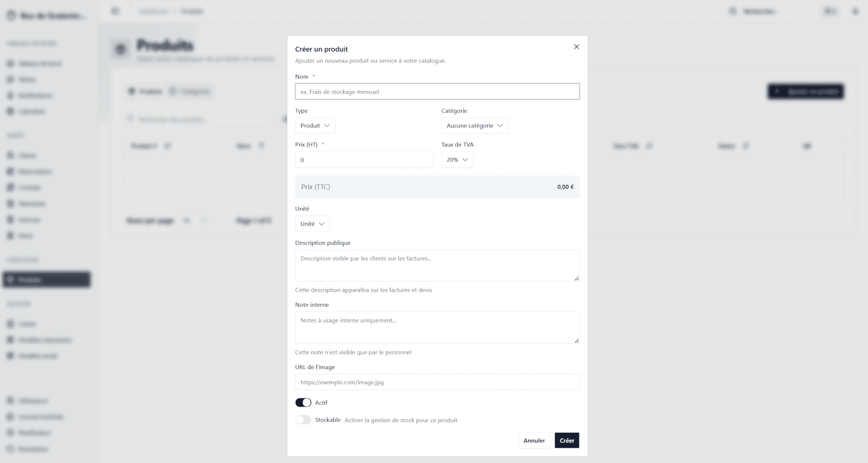Screen dimensions: 868x463
Task: Click the Créer button
Action: pyautogui.click(x=567, y=441)
